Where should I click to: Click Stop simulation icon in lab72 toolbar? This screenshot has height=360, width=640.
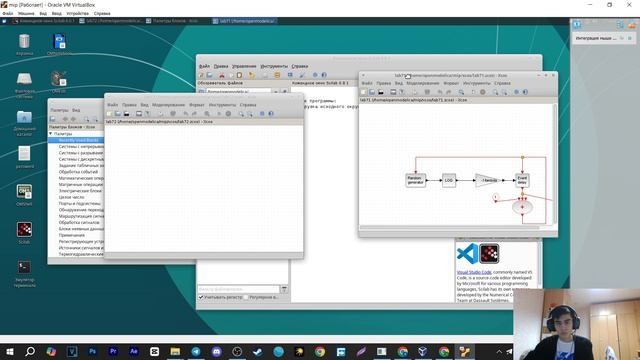pyautogui.click(x=229, y=114)
